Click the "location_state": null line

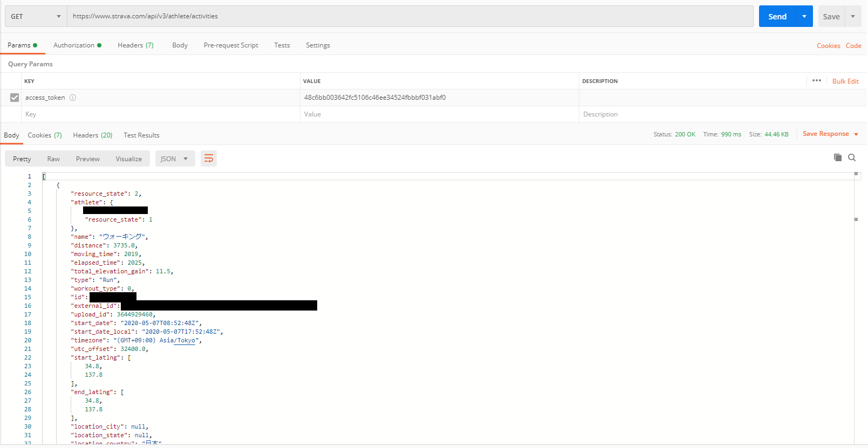tap(111, 435)
